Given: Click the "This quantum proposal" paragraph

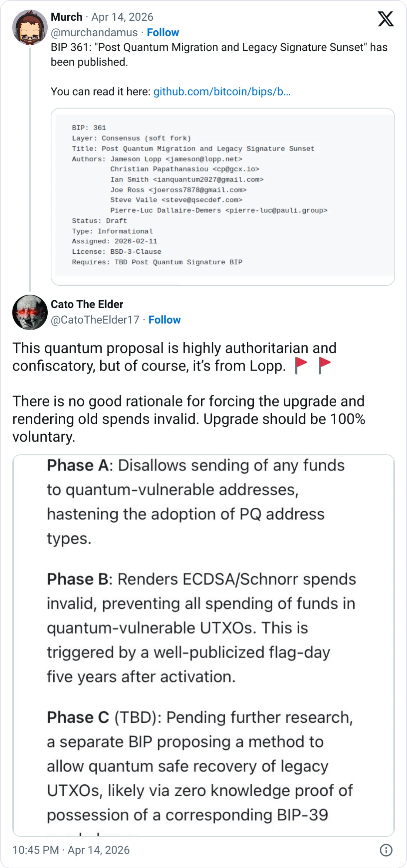Looking at the screenshot, I should point(174,357).
